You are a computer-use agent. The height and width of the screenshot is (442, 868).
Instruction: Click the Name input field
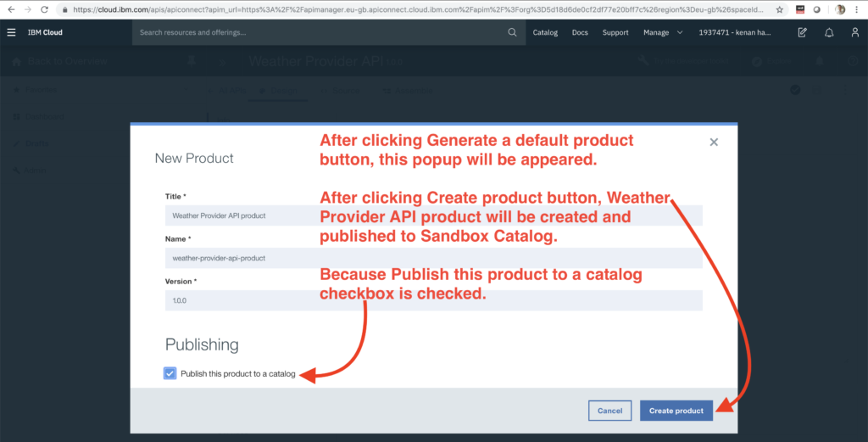coord(433,258)
